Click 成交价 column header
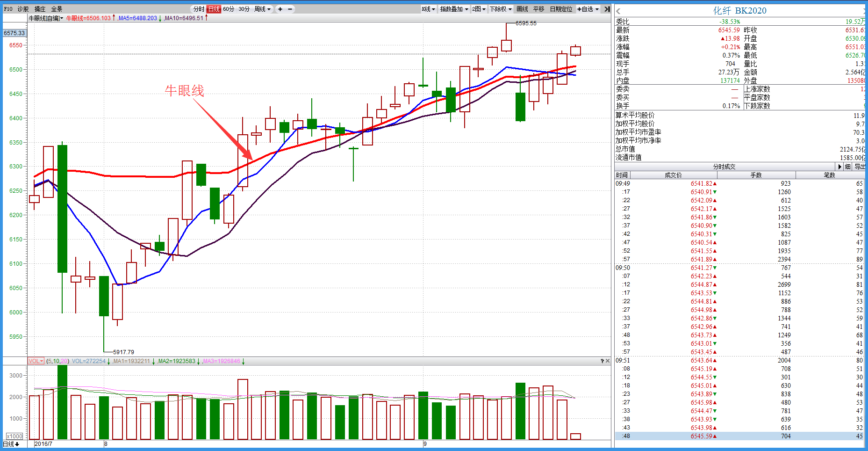This screenshot has width=868, height=451. 673,175
